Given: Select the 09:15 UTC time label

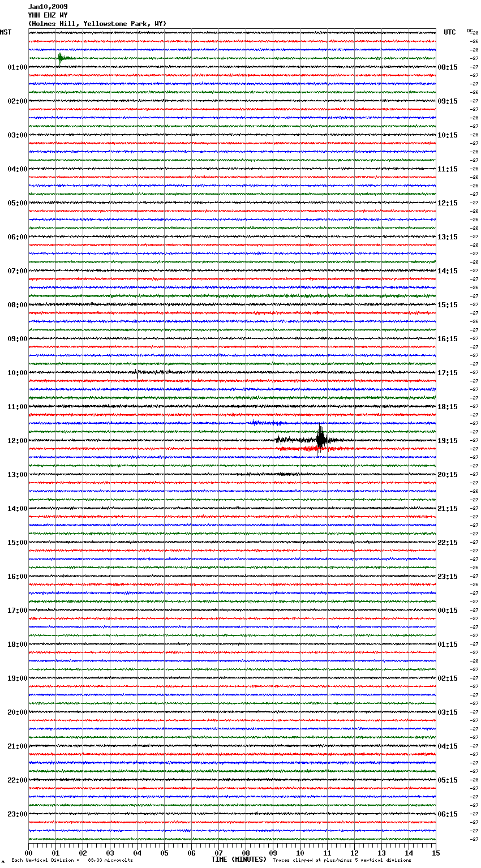Looking at the screenshot, I should 448,101.
